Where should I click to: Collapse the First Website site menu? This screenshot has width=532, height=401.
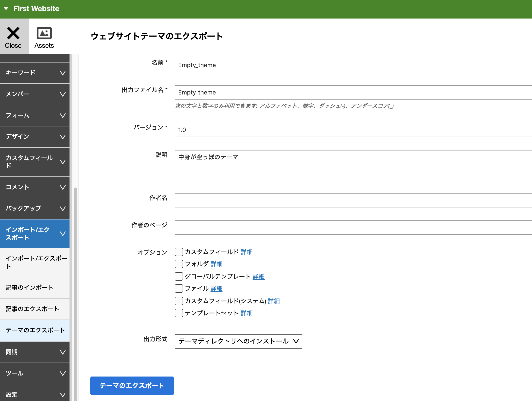6,8
